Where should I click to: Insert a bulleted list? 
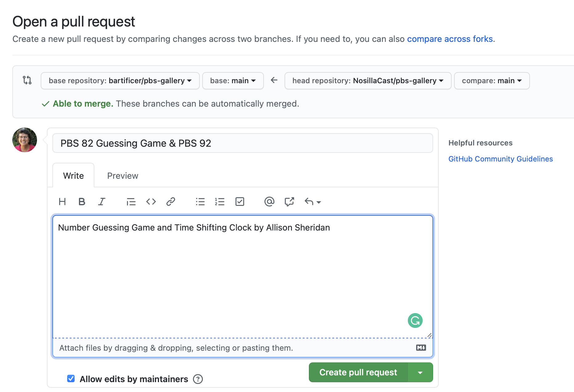click(200, 202)
